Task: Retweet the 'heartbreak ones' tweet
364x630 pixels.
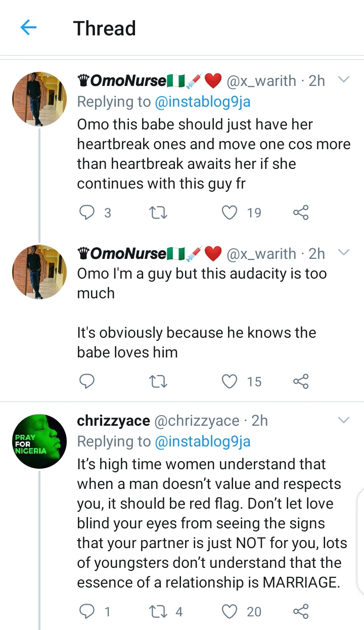Action: (x=159, y=213)
